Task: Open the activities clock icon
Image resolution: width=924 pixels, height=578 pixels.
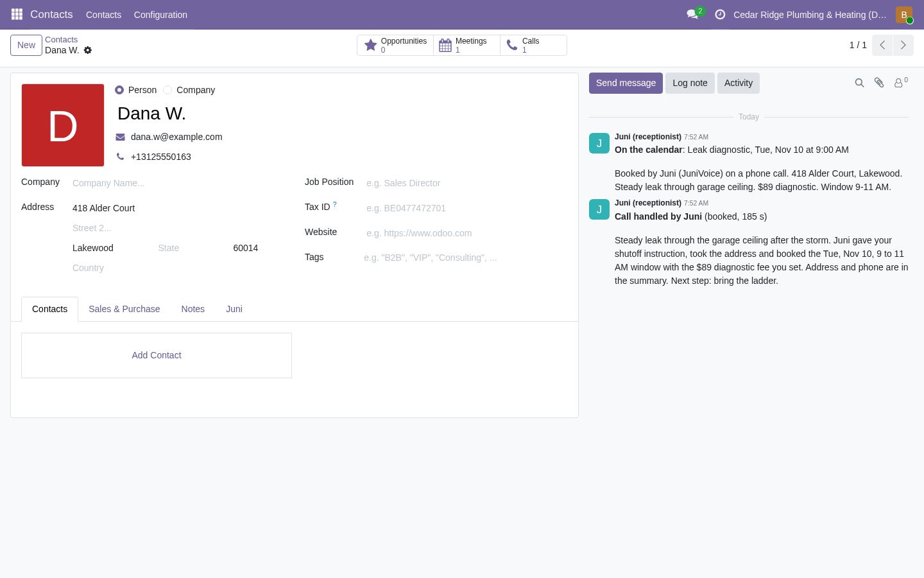Action: tap(720, 14)
